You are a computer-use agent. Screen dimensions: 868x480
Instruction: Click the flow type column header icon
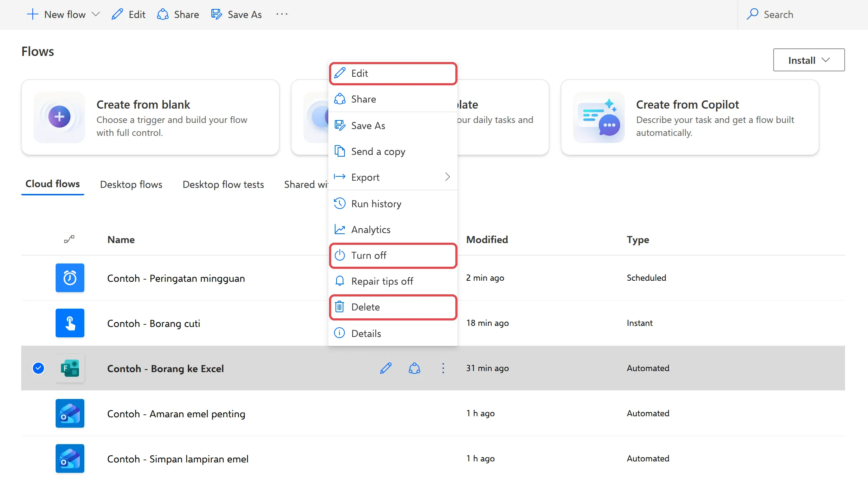(x=69, y=239)
